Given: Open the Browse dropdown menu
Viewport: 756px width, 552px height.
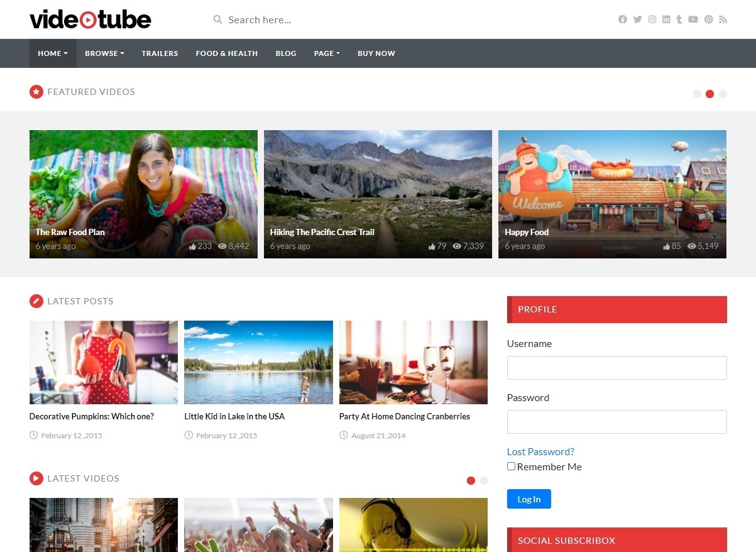Looking at the screenshot, I should (104, 53).
